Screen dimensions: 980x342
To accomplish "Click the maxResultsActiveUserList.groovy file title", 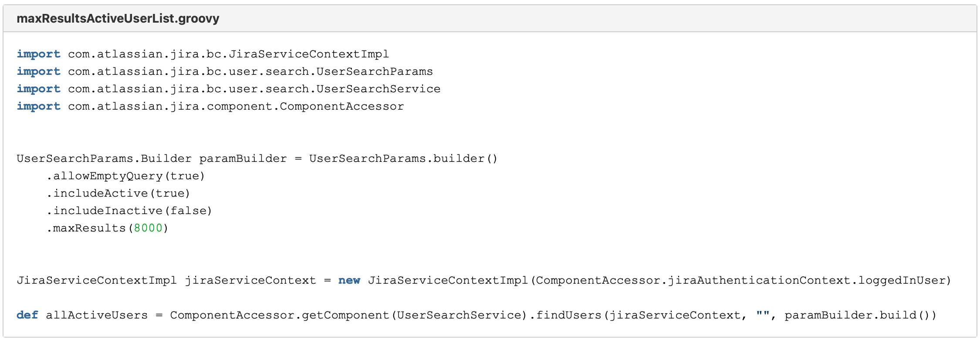I will [x=118, y=19].
